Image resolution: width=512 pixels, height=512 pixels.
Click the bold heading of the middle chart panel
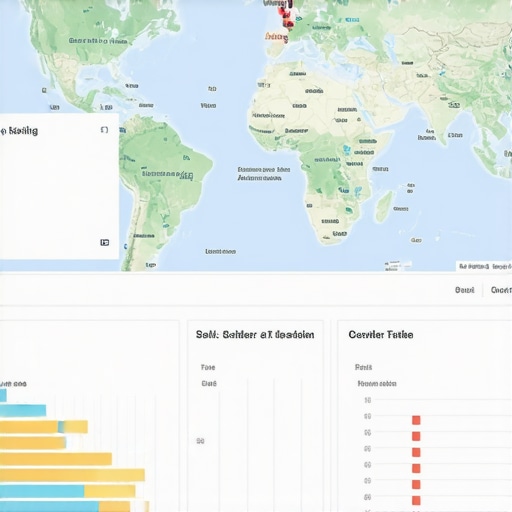[255, 335]
